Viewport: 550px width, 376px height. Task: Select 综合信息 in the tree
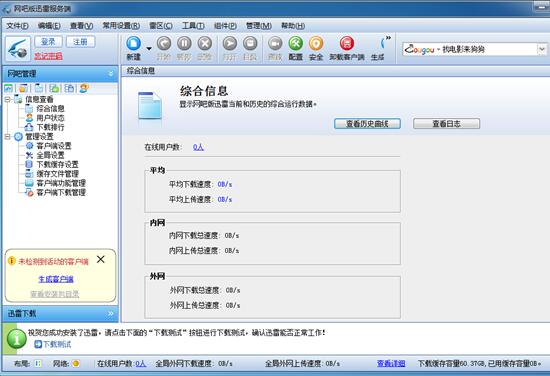point(51,108)
